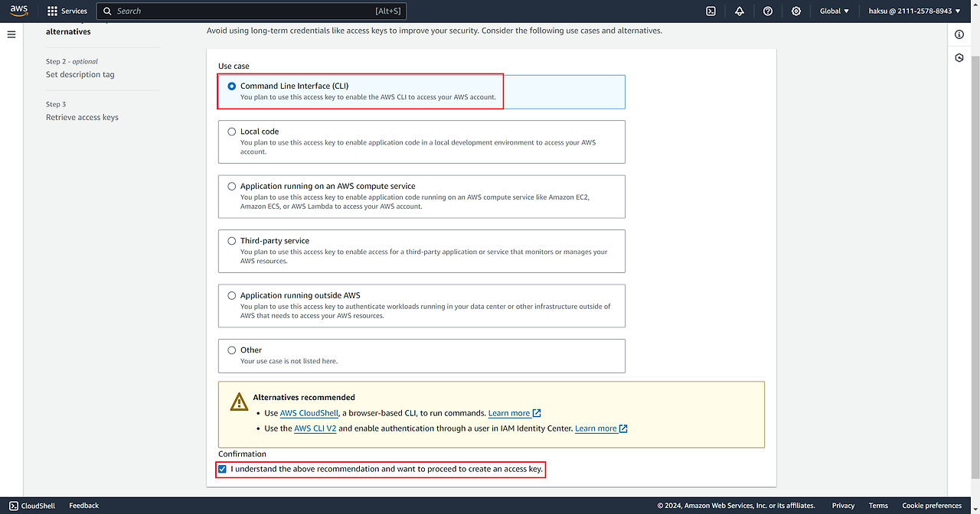Click the AWS logo home icon
Viewport: 980px width, 514px height.
pyautogui.click(x=19, y=11)
